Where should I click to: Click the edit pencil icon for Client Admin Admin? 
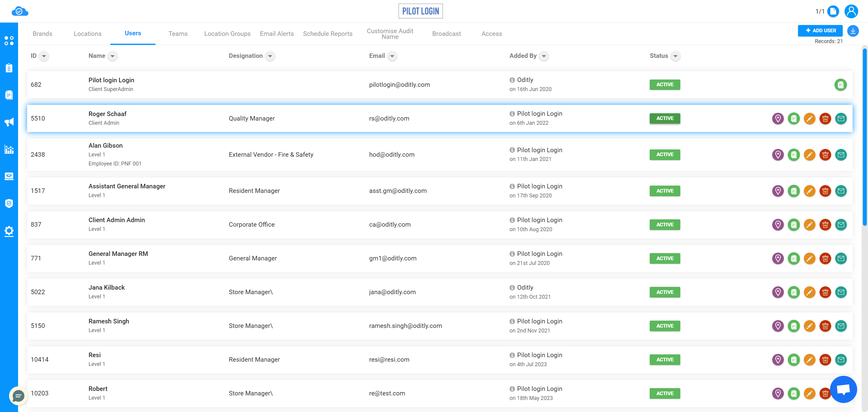point(810,224)
